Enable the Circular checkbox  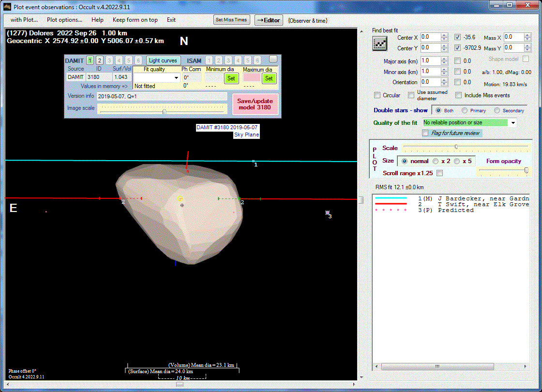point(377,95)
